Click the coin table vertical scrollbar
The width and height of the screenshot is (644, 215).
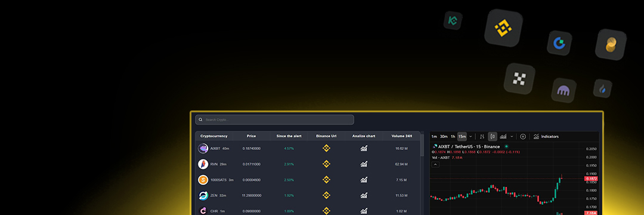tap(422, 145)
